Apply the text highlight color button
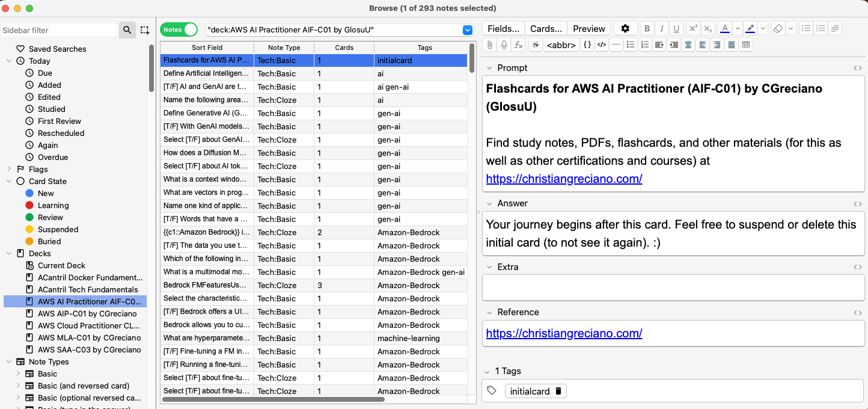 tap(750, 29)
